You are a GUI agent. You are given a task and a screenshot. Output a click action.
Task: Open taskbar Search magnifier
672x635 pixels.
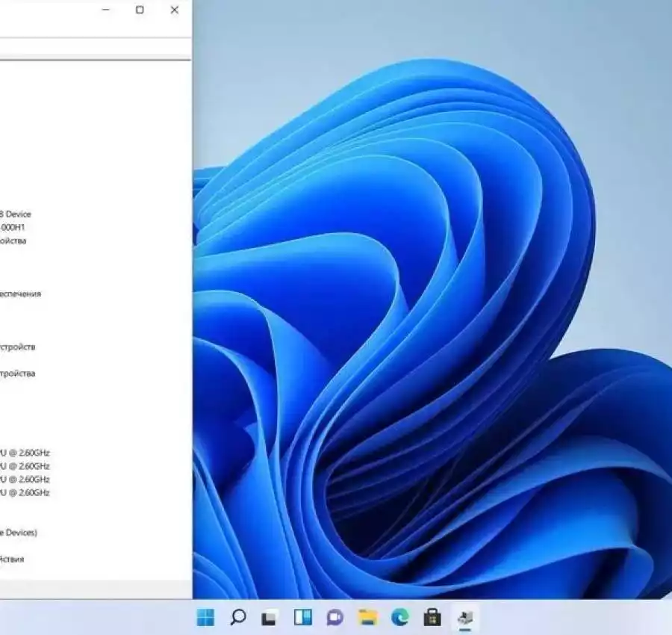238,617
